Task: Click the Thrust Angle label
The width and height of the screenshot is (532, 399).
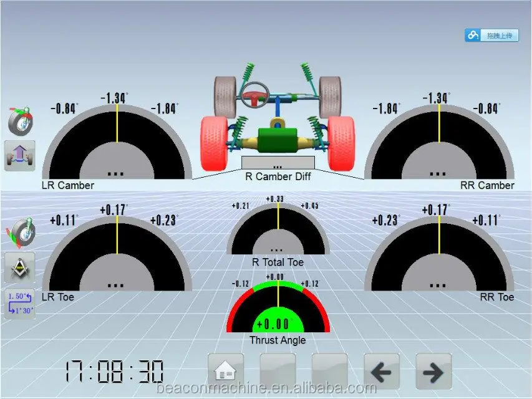Action: 278,340
